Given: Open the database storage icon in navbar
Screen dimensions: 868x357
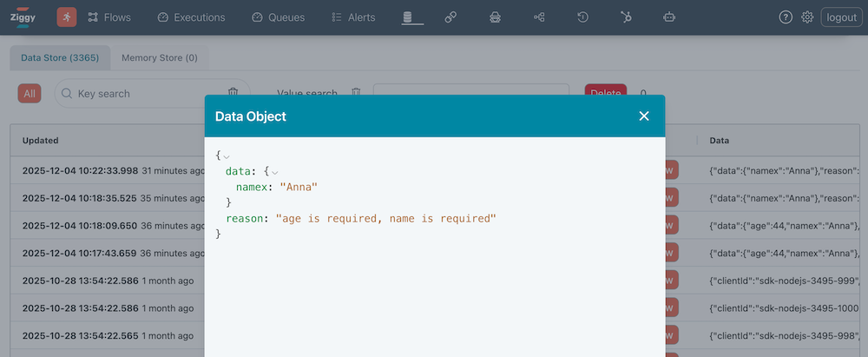Looking at the screenshot, I should tap(407, 17).
